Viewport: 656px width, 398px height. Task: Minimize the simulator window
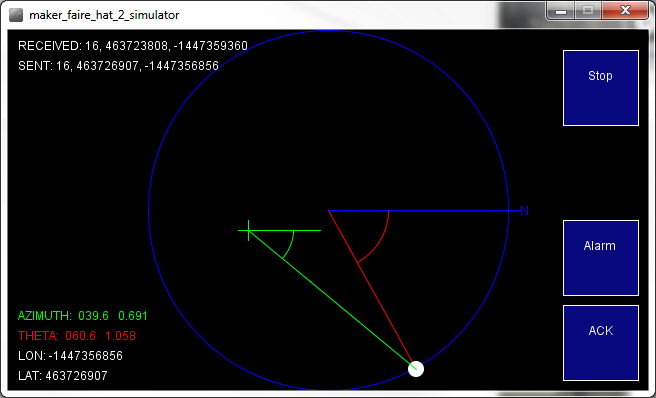[561, 11]
